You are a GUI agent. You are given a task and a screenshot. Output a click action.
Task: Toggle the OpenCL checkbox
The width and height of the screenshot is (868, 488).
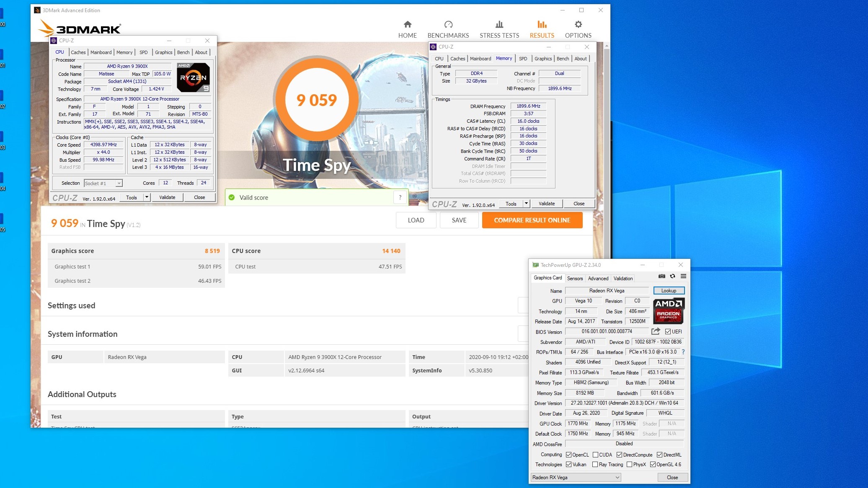(568, 455)
